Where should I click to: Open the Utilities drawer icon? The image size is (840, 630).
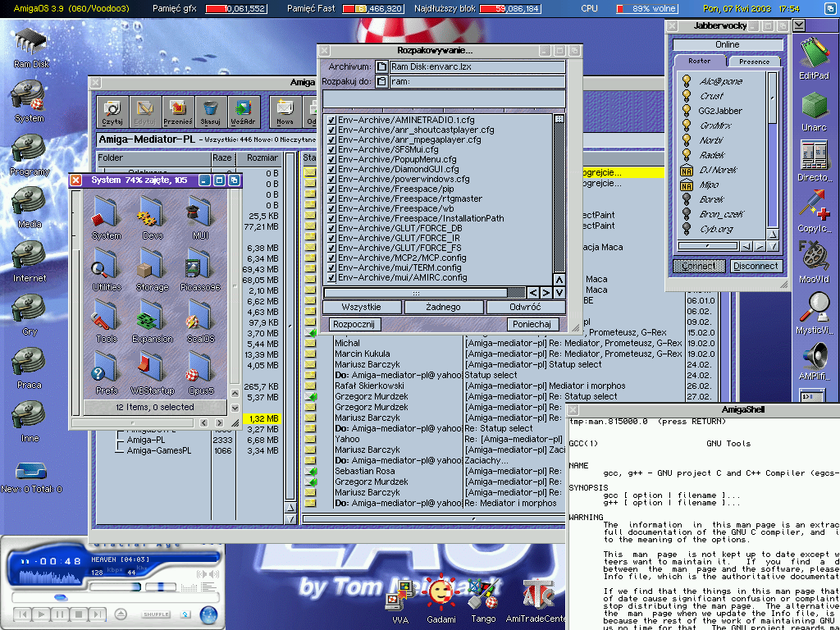pos(107,269)
